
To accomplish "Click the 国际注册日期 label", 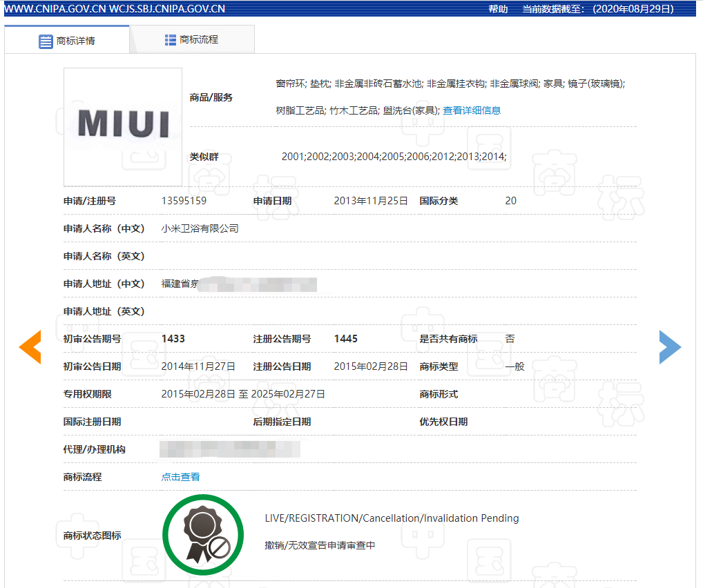I will [x=93, y=422].
